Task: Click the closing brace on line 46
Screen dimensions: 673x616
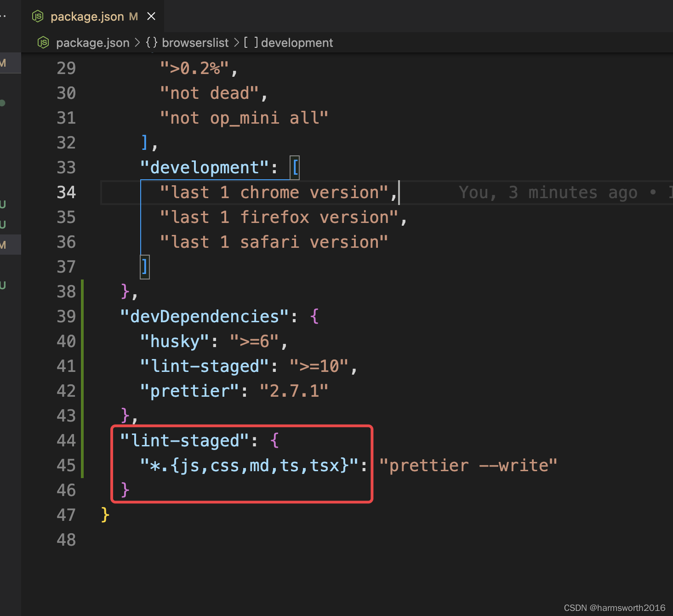Action: [x=125, y=490]
